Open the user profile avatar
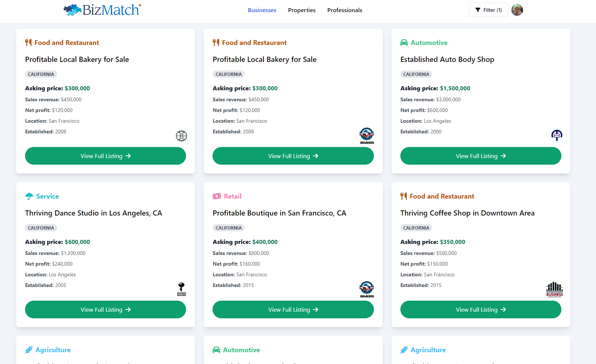Viewport: 596px width, 364px height. click(517, 10)
